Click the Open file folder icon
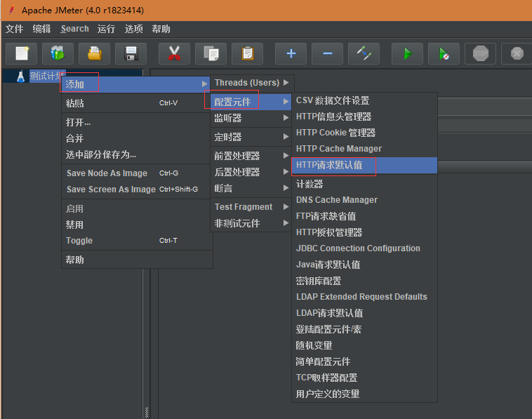The width and height of the screenshot is (532, 419). pos(94,53)
